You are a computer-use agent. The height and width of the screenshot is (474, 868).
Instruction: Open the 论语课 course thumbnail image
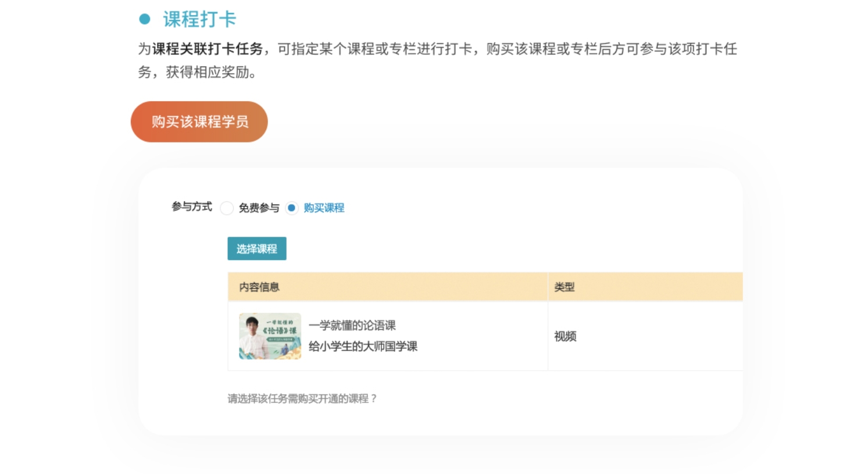[270, 336]
